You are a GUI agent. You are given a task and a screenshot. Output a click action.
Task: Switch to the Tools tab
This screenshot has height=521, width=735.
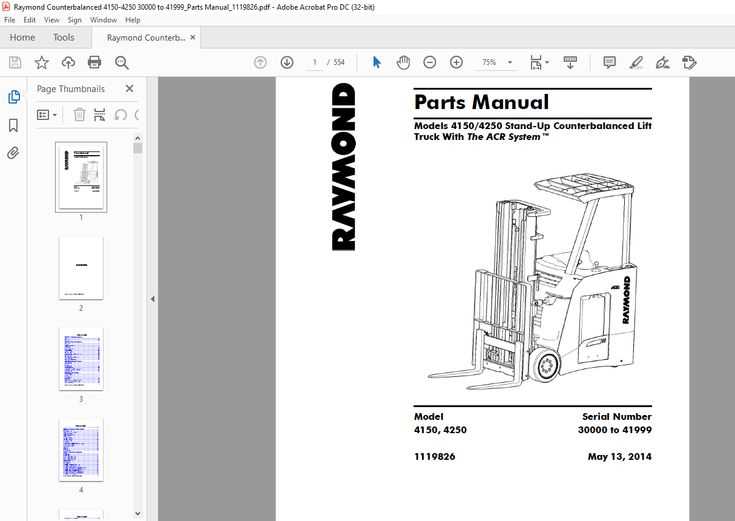64,37
